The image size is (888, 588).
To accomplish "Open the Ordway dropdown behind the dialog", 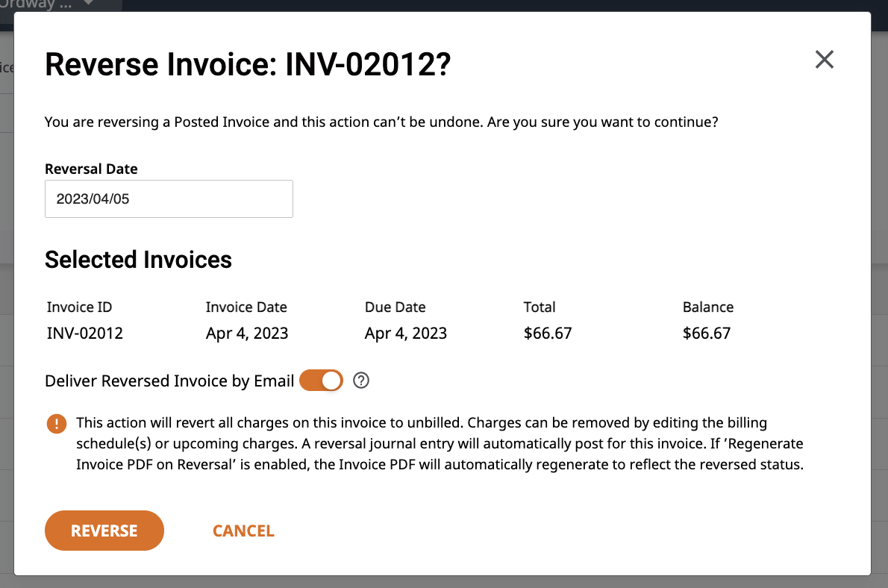I will tap(88, 4).
